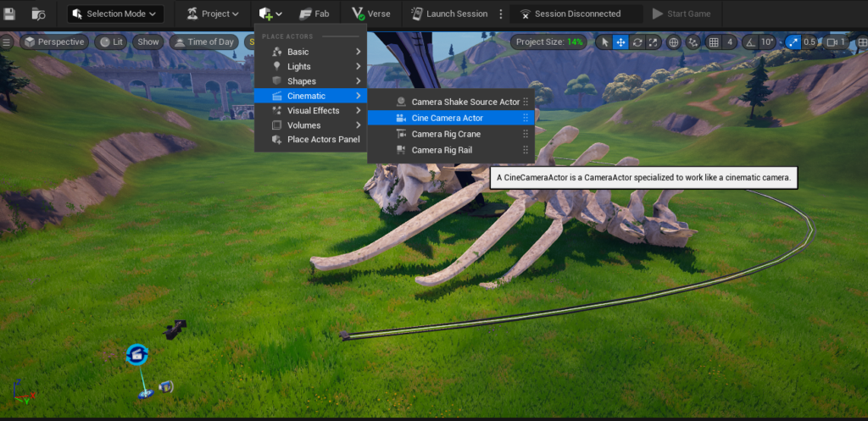Open the content browser folder-search icon

(38, 14)
